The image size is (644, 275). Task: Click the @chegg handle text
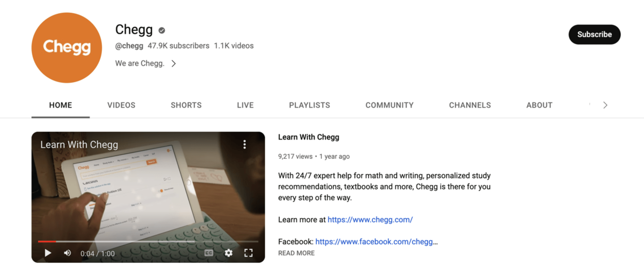tap(129, 46)
